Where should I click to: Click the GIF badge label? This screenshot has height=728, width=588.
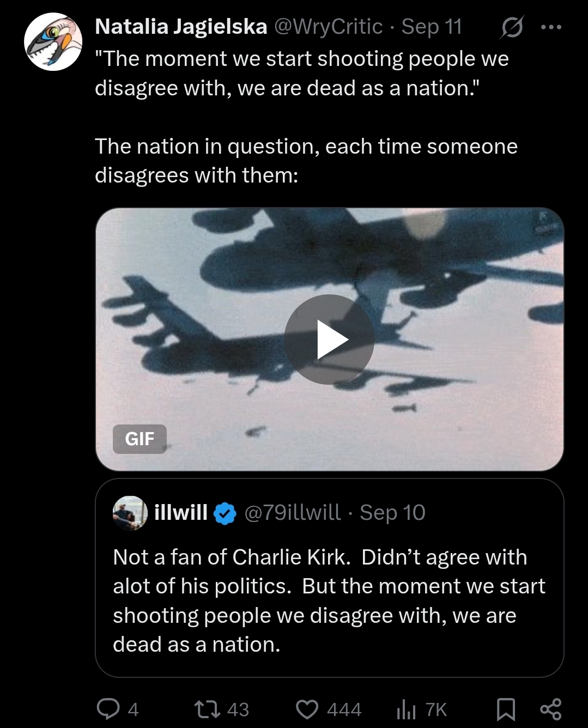[x=140, y=439]
